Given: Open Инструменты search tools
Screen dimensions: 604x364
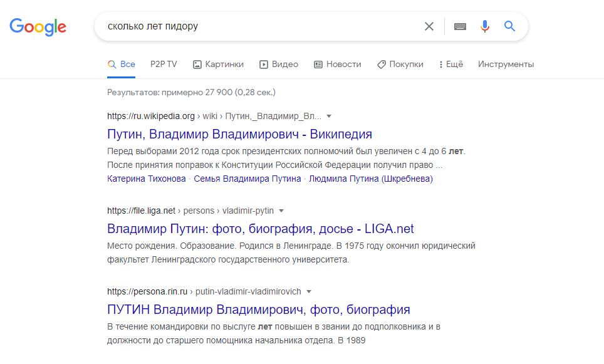Looking at the screenshot, I should click(506, 65).
